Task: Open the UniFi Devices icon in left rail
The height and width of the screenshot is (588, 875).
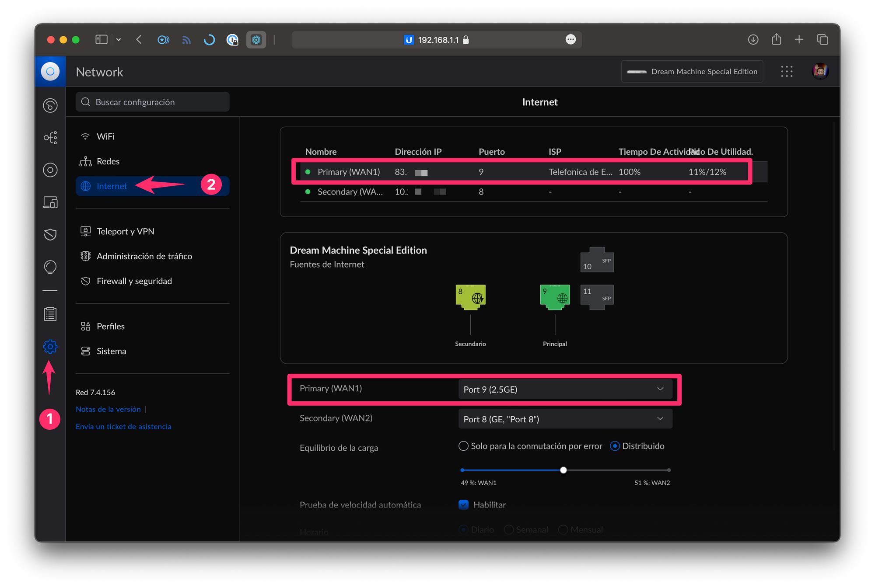Action: pyautogui.click(x=50, y=170)
